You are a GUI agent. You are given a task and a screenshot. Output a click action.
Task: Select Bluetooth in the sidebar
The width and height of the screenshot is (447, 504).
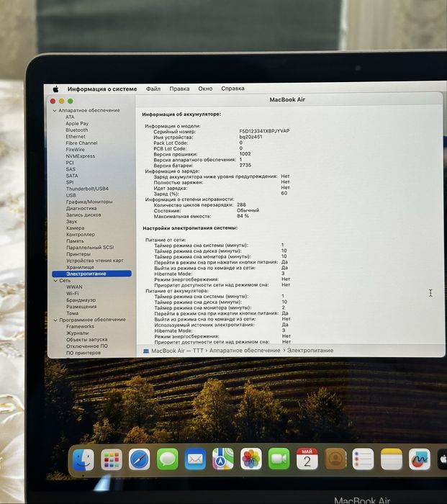77,130
